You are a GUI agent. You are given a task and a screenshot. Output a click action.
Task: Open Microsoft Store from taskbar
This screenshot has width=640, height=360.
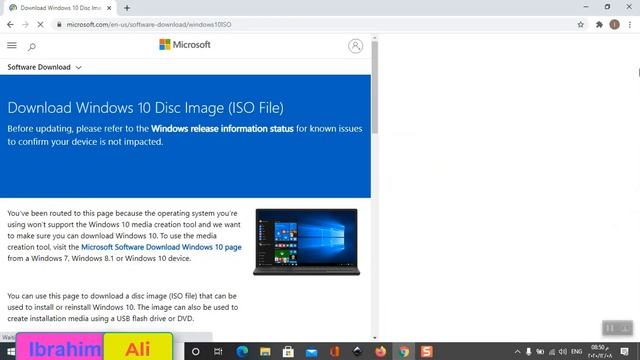288,351
